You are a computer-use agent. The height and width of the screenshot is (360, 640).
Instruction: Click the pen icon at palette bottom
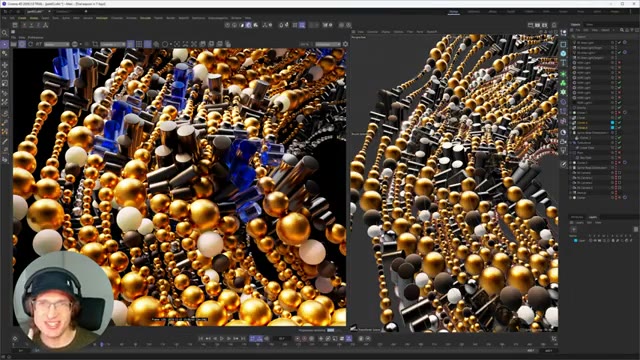click(563, 164)
